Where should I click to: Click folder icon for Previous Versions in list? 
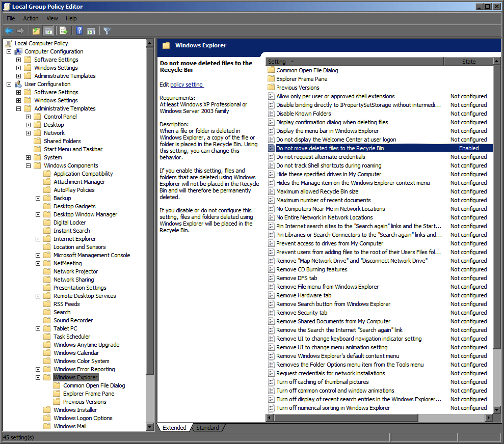click(x=271, y=88)
